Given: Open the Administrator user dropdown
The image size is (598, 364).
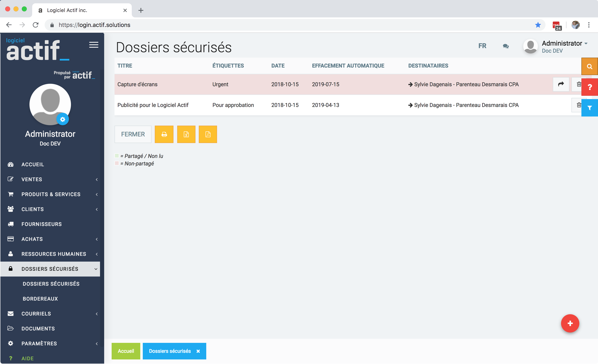Looking at the screenshot, I should tap(564, 43).
